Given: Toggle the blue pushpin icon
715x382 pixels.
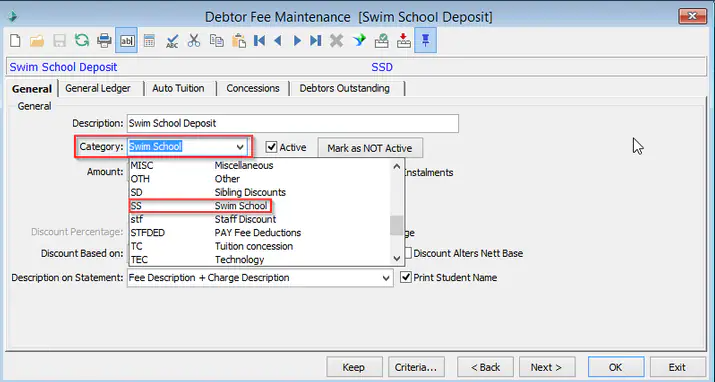Looking at the screenshot, I should pos(425,41).
